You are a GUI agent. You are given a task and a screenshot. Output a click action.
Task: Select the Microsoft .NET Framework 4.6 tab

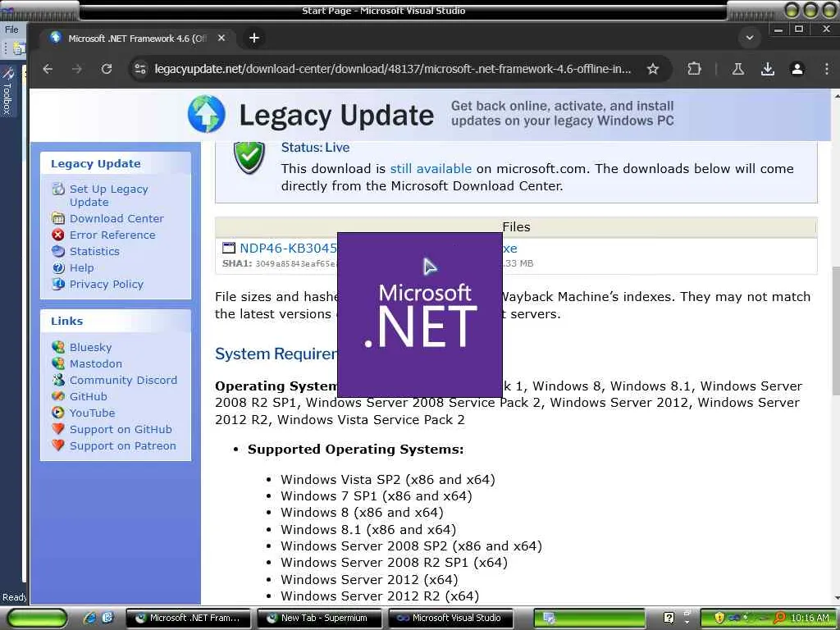[137, 38]
